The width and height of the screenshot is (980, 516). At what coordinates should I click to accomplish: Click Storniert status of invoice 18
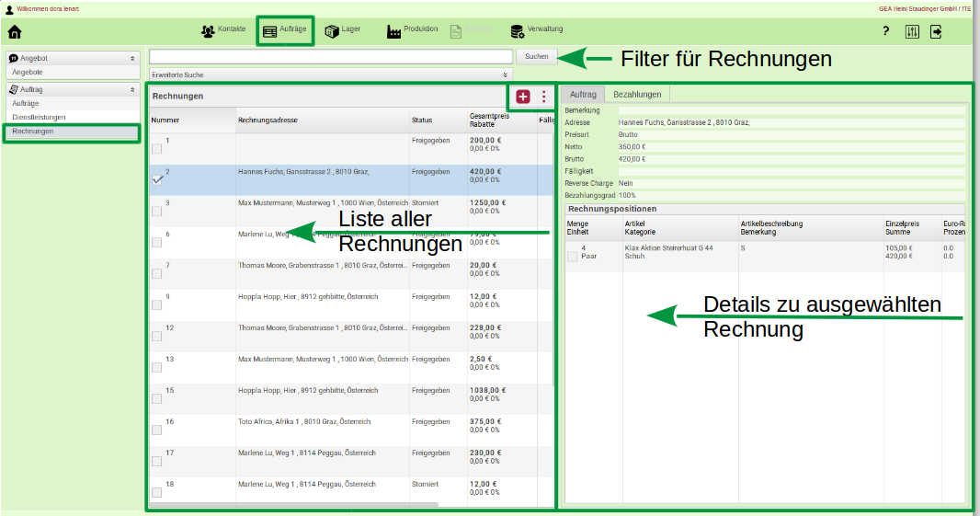[425, 485]
